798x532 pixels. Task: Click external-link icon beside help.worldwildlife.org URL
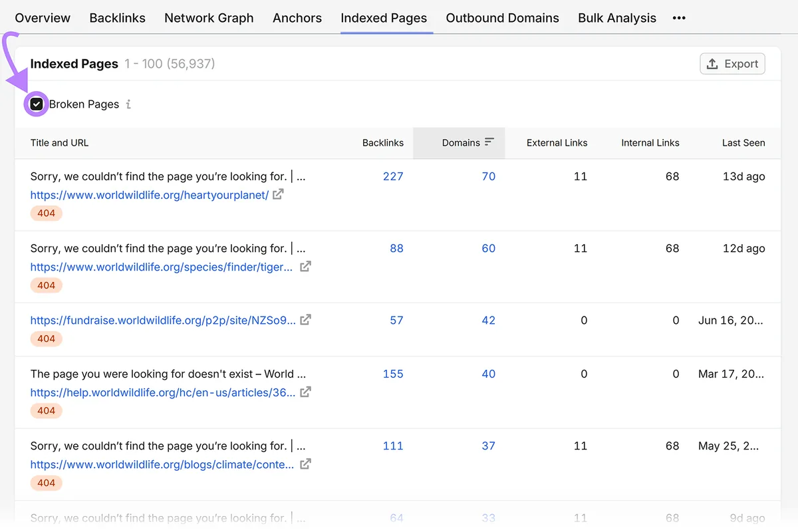pos(305,392)
